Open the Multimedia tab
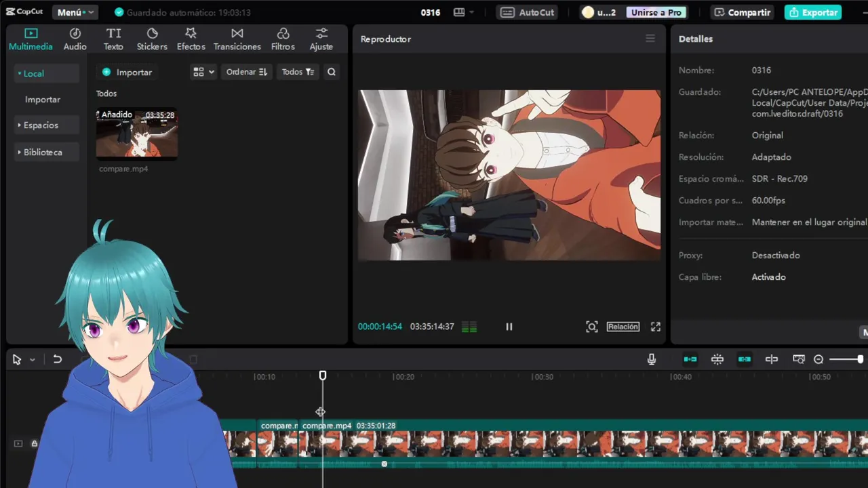The height and width of the screenshot is (488, 868). tap(31, 39)
